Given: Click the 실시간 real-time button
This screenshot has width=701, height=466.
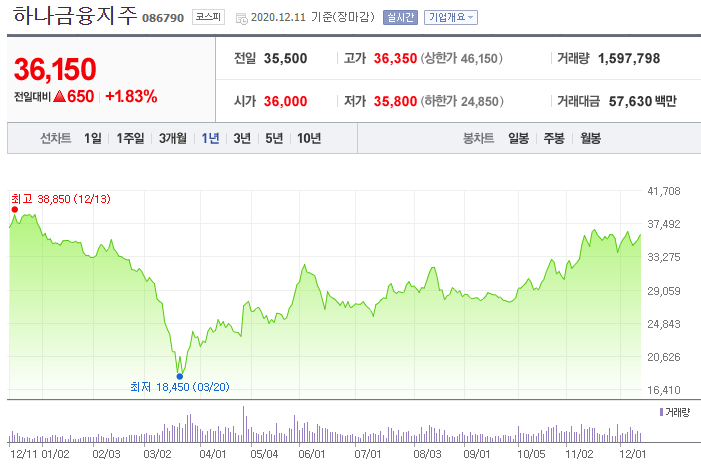Looking at the screenshot, I should pyautogui.click(x=400, y=17).
